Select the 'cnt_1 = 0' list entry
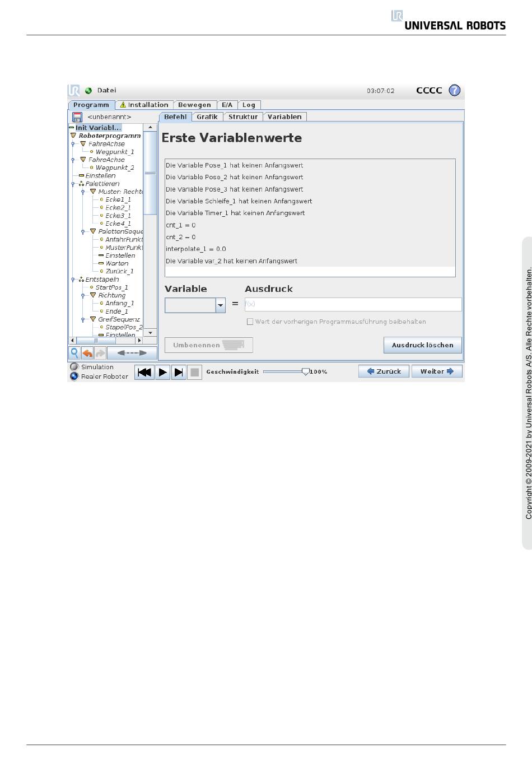Viewport: 532px width, 772px height. point(310,225)
